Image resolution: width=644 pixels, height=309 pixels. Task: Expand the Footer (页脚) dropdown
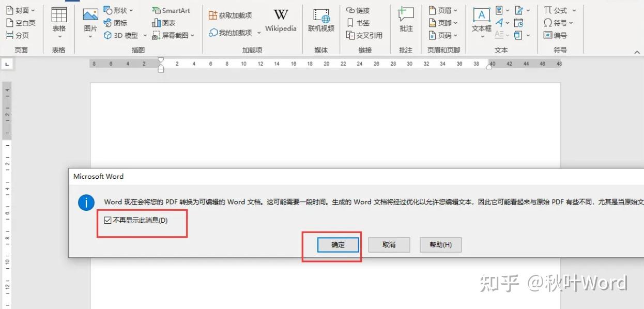point(455,23)
